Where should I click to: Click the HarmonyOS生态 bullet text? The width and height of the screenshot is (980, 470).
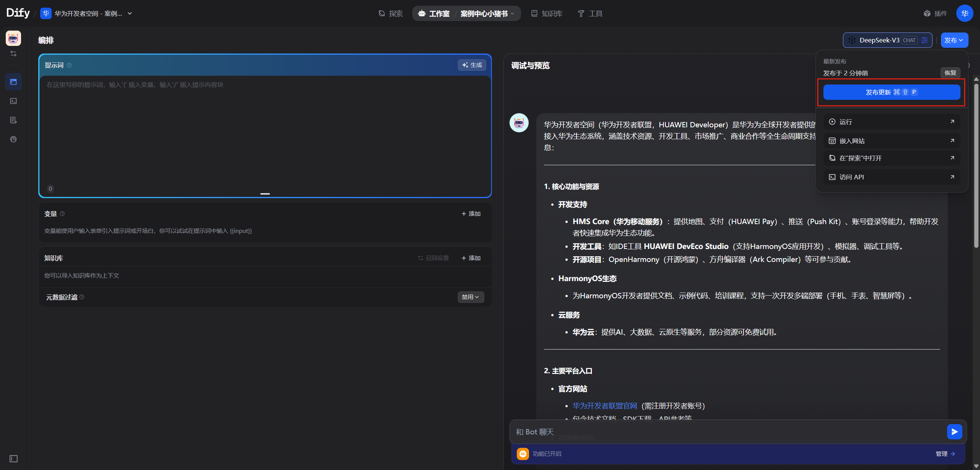587,278
